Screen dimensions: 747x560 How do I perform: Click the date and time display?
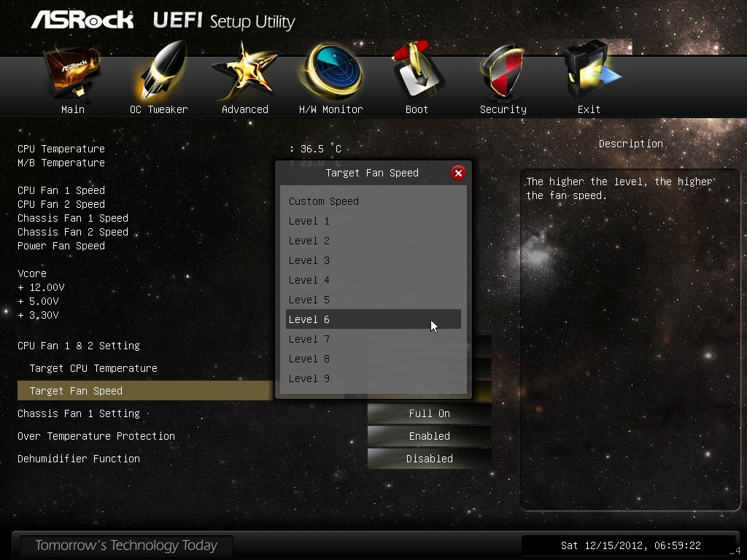click(631, 545)
